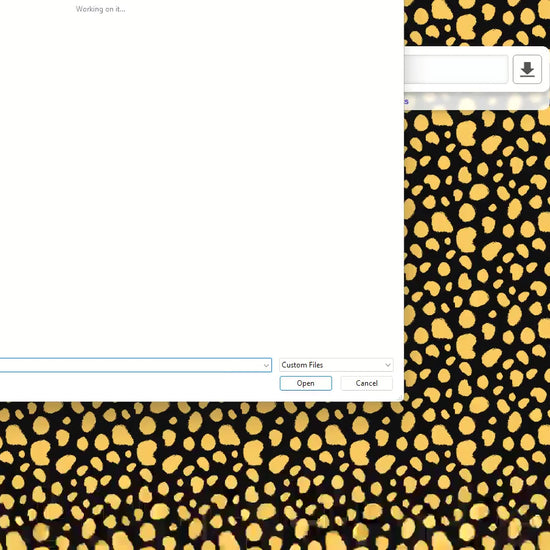The image size is (550, 550).
Task: Click the dialog's corner resize grip
Action: click(x=400, y=398)
